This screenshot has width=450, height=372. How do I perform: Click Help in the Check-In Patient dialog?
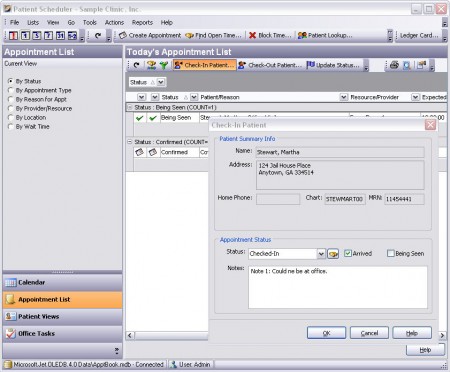coord(412,333)
